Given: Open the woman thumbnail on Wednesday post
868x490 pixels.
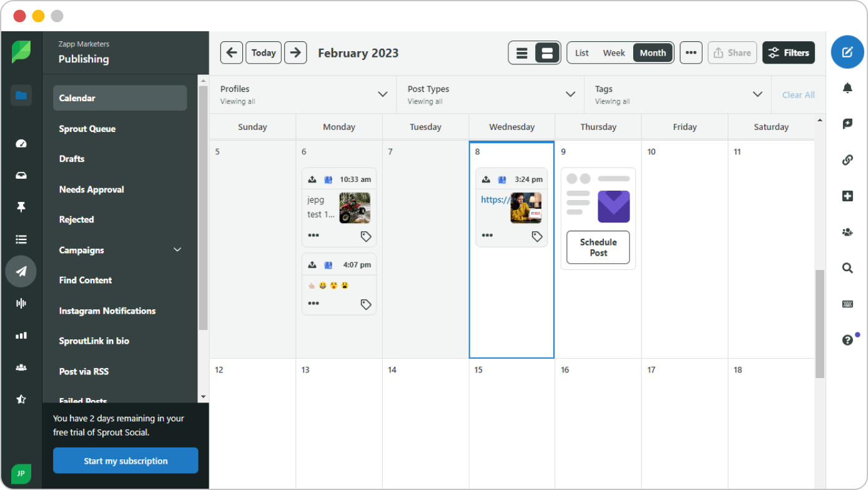Looking at the screenshot, I should pyautogui.click(x=526, y=208).
